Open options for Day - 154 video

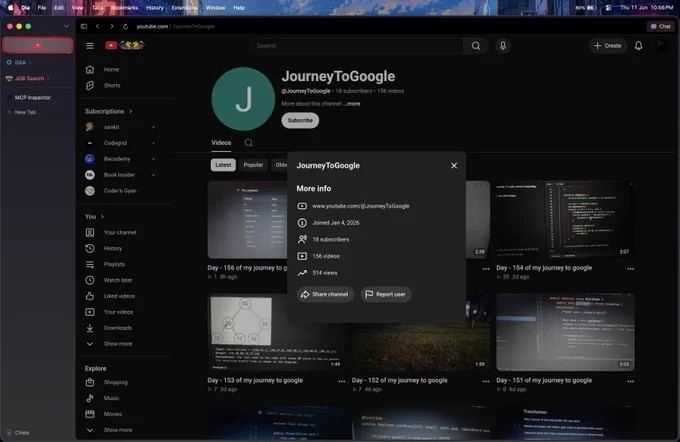point(631,269)
